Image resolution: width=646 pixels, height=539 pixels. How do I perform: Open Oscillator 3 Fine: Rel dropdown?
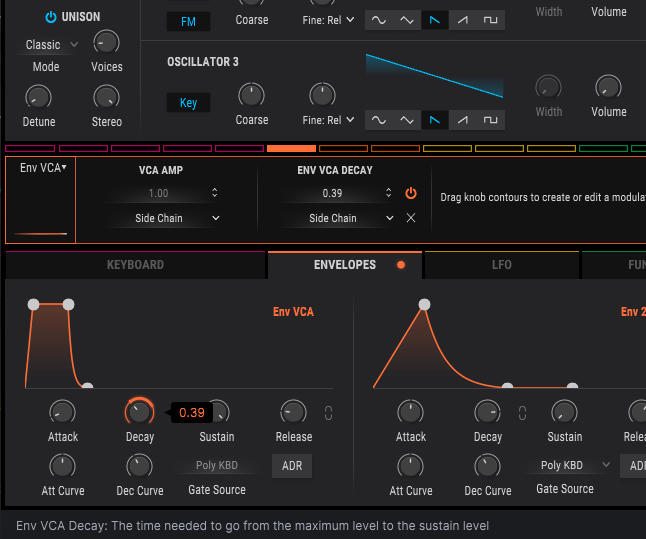[x=328, y=120]
